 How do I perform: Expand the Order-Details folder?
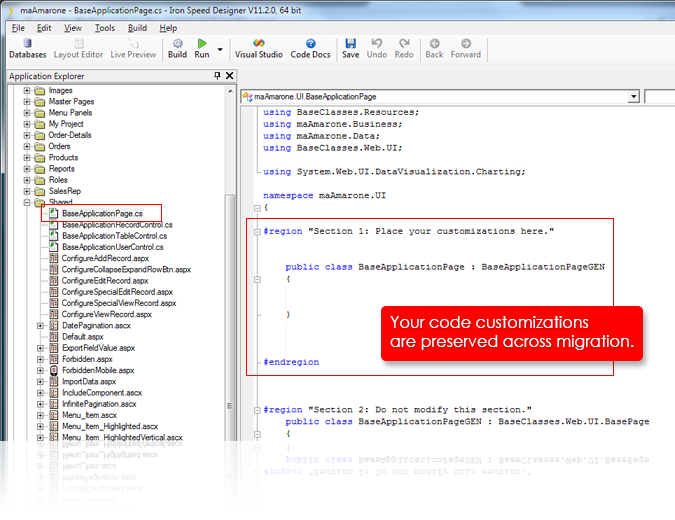click(x=27, y=135)
